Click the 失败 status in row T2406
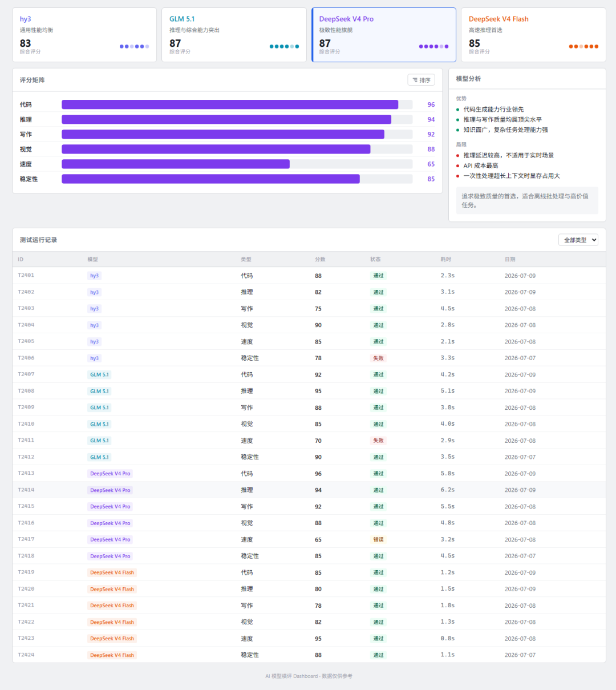This screenshot has width=616, height=690. click(x=378, y=358)
